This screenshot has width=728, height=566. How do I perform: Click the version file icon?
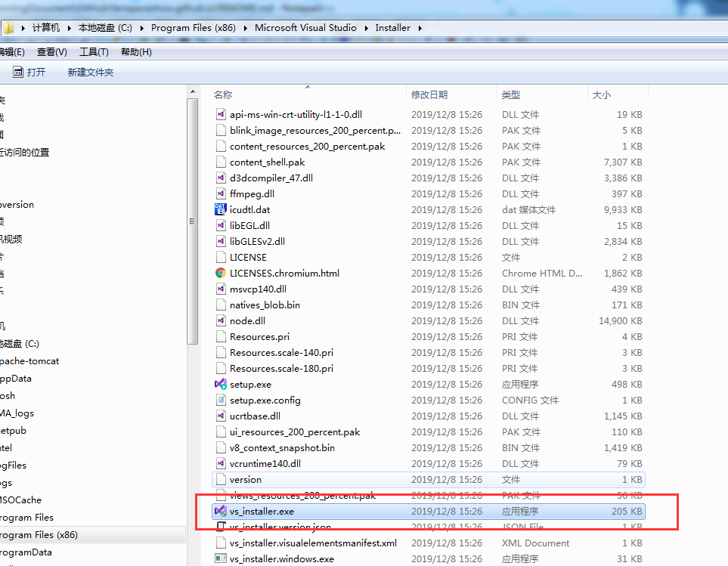click(221, 479)
